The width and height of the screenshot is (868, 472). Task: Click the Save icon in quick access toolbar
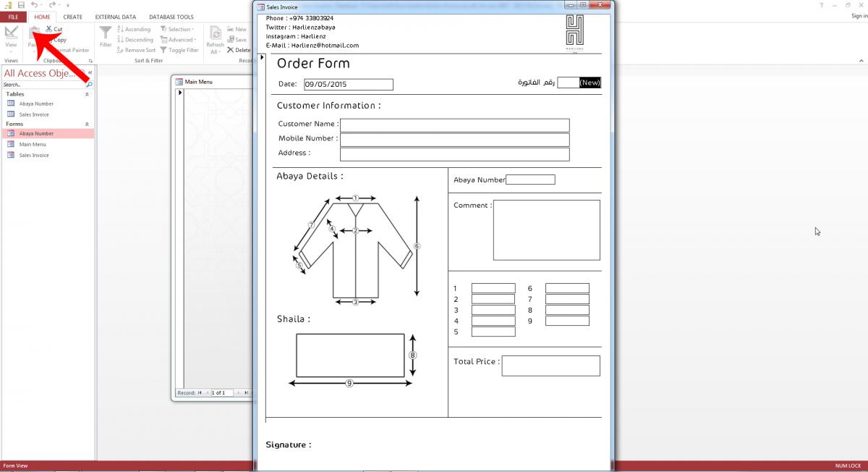coord(21,5)
